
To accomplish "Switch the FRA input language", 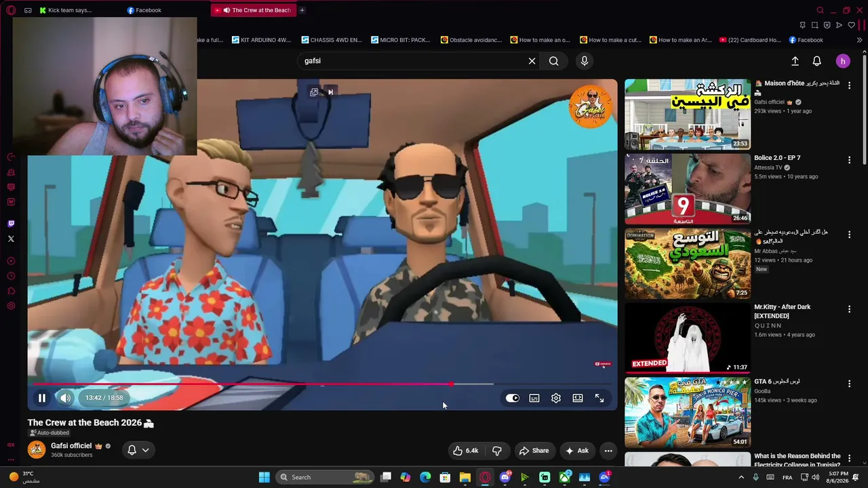I will 787,477.
